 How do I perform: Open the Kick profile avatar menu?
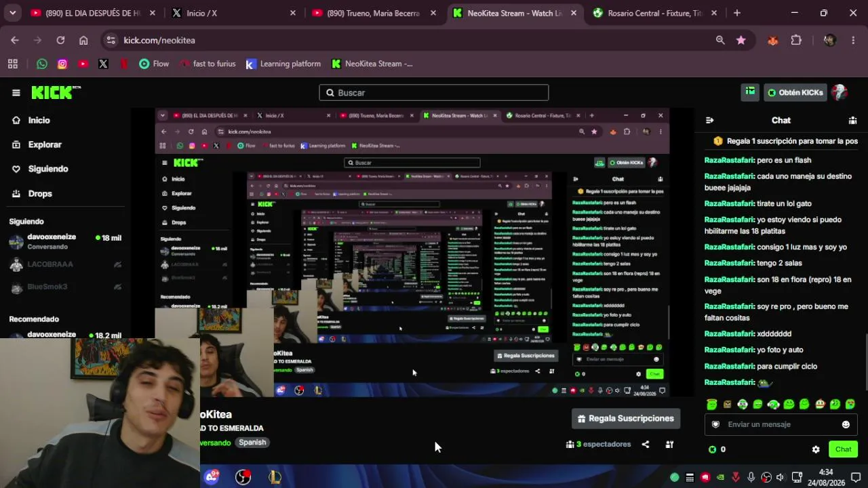tap(840, 92)
